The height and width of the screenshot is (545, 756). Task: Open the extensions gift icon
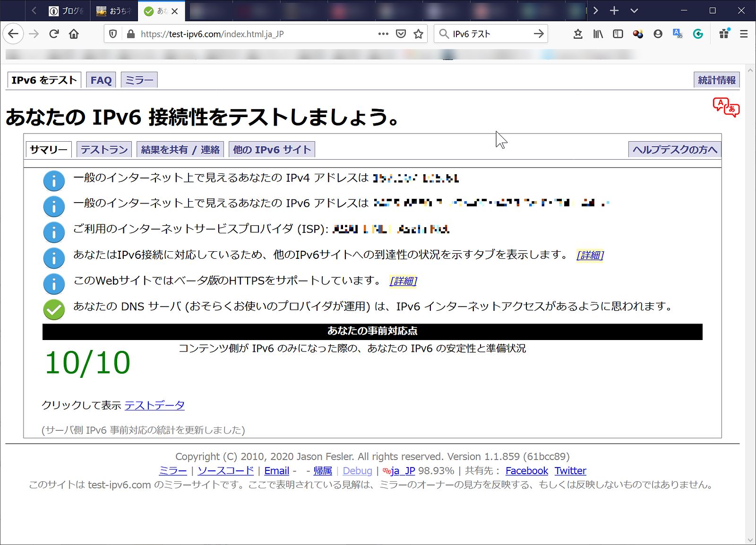(x=724, y=34)
